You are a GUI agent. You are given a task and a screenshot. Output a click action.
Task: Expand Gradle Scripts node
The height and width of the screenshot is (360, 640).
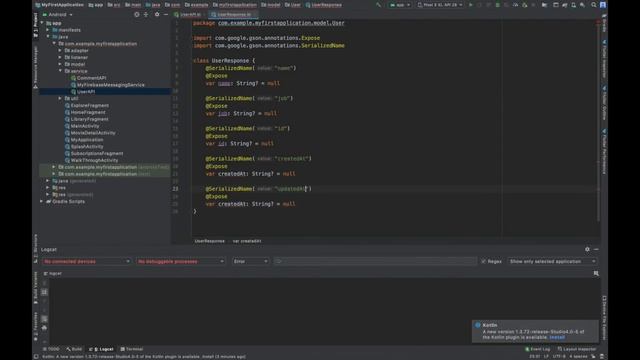pos(42,201)
